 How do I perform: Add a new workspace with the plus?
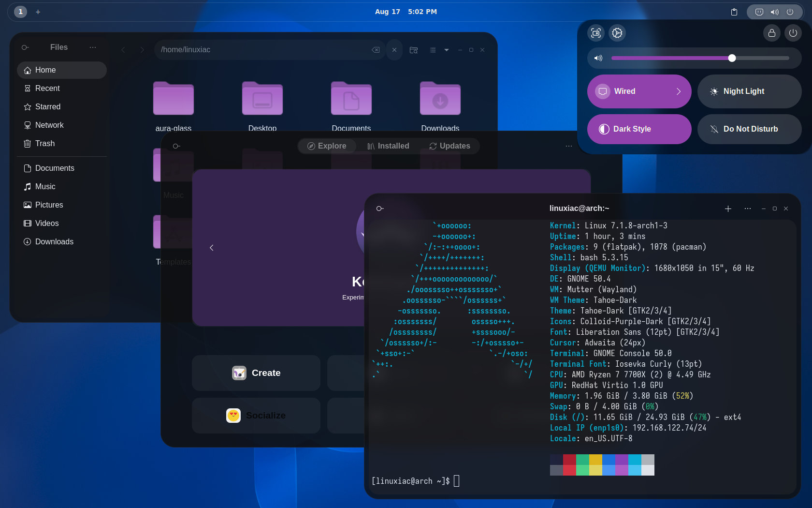pos(38,12)
